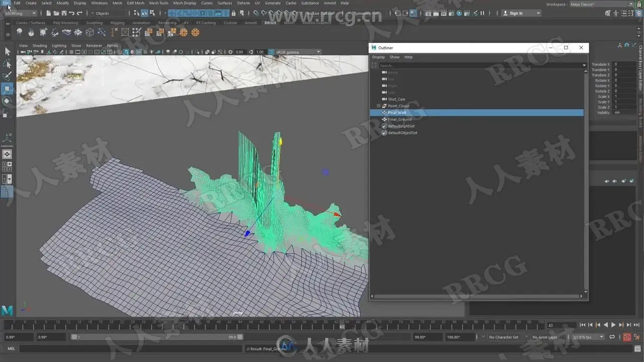Image resolution: width=644 pixels, height=362 pixels.
Task: Expand the Point_Cloud node in the Outliner
Action: click(x=378, y=106)
